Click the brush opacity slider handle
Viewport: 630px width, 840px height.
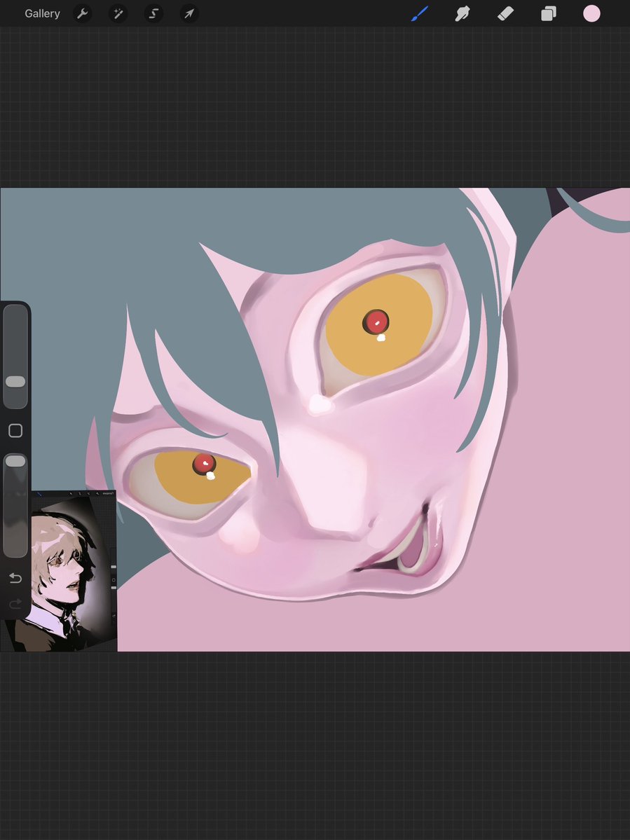pyautogui.click(x=15, y=461)
